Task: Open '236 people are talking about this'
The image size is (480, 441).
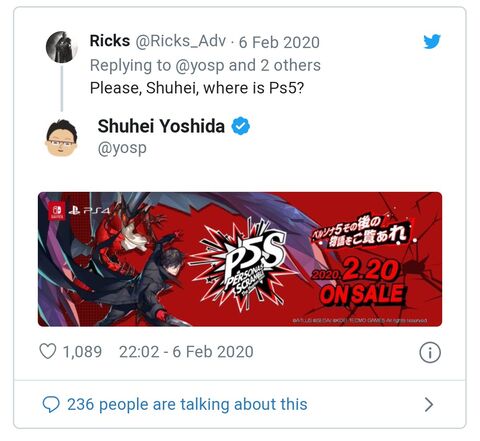Action: tap(187, 404)
